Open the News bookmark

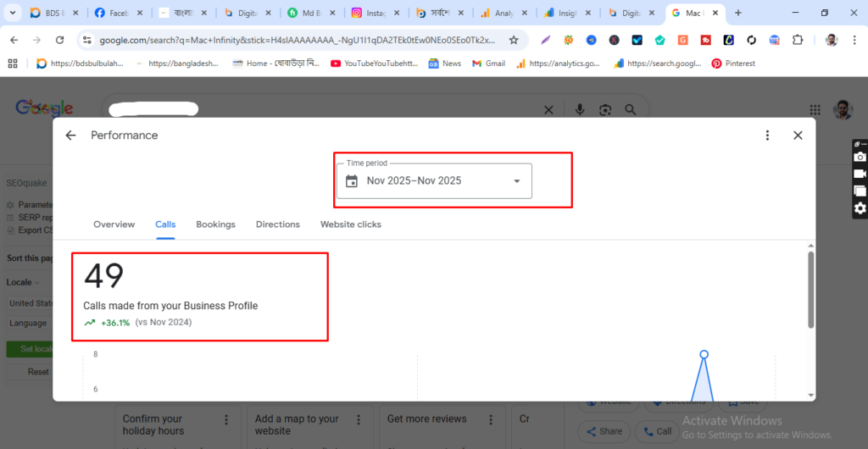[444, 64]
